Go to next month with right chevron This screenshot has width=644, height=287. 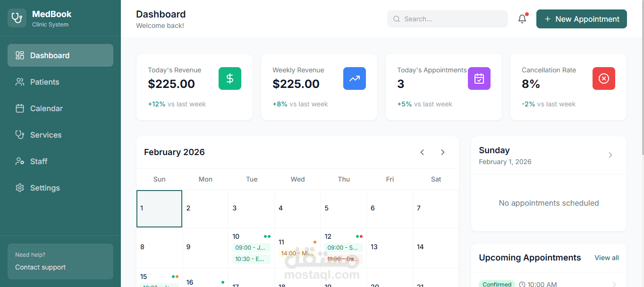point(443,152)
